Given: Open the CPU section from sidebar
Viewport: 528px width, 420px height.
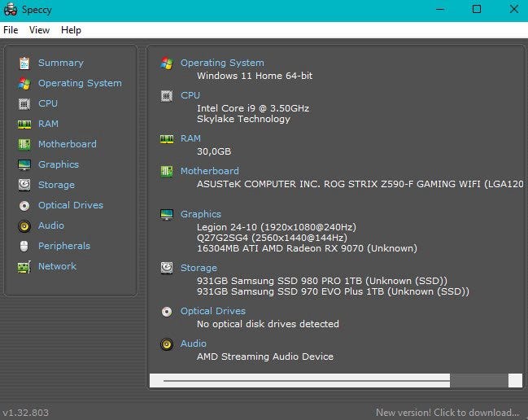Looking at the screenshot, I should (48, 103).
